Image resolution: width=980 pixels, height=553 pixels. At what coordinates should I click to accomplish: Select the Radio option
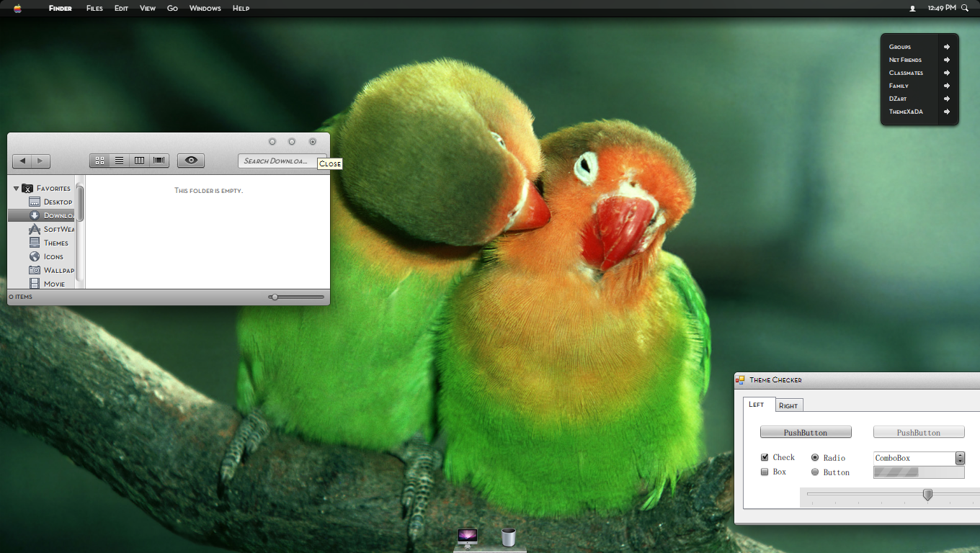point(815,457)
